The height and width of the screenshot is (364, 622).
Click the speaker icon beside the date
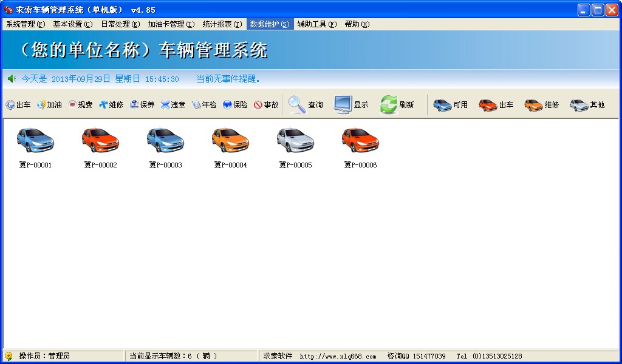click(x=11, y=78)
